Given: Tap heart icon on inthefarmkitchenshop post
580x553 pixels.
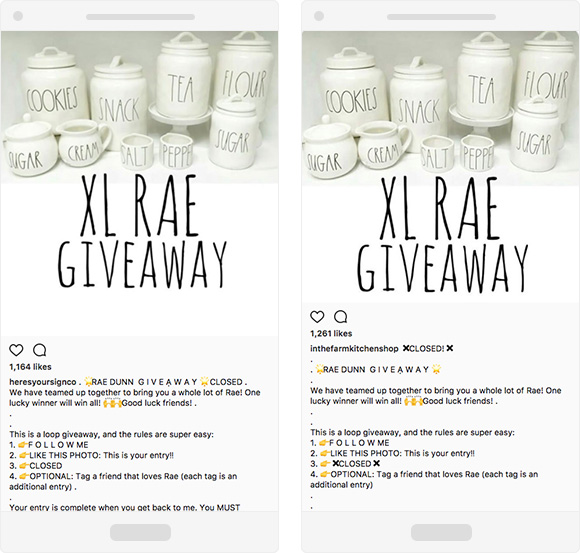Looking at the screenshot, I should (x=317, y=317).
